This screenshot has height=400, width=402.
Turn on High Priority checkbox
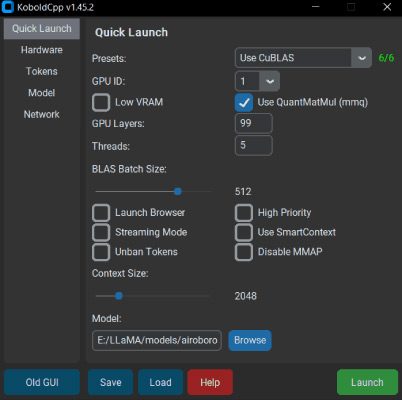[244, 213]
